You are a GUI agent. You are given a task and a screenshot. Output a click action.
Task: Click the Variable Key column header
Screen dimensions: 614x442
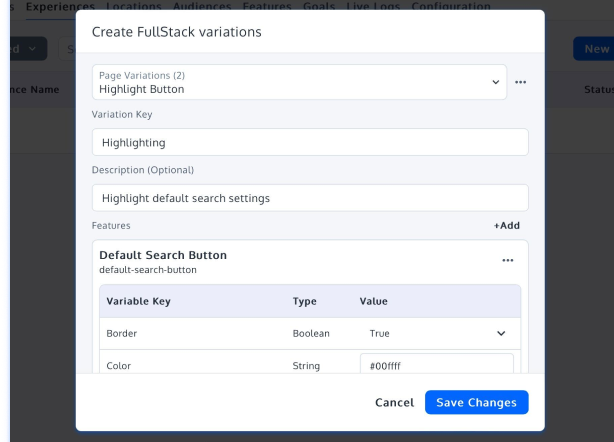[x=138, y=301]
